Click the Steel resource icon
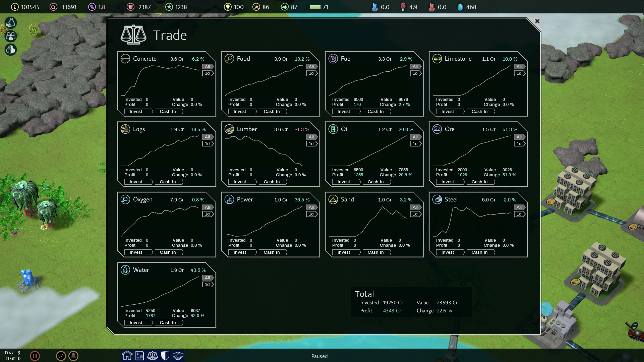Screen dimensions: 644x362 [437, 200]
